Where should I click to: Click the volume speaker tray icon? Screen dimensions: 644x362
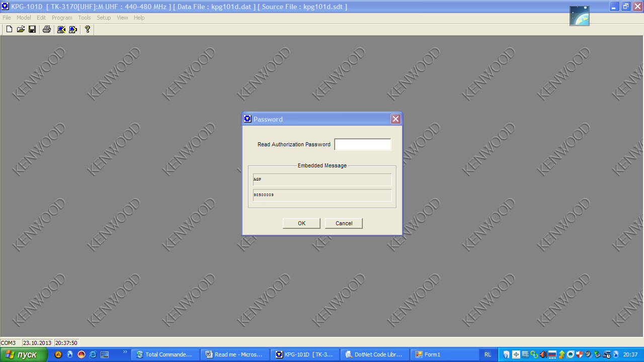point(543,354)
